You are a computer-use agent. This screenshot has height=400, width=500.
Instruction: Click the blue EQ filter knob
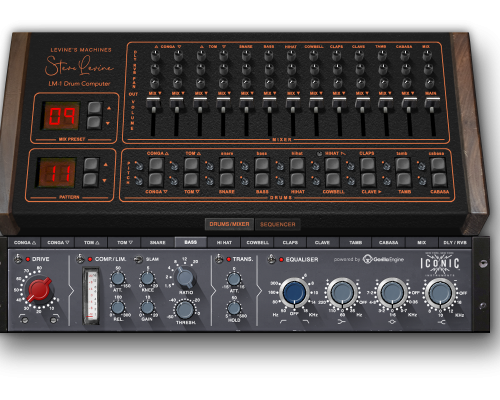pos(294,292)
